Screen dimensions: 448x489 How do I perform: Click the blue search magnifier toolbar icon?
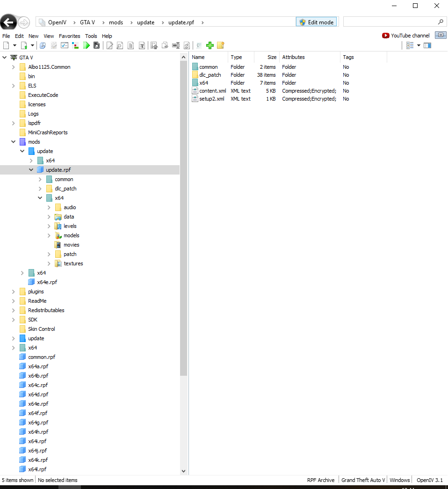(43, 45)
